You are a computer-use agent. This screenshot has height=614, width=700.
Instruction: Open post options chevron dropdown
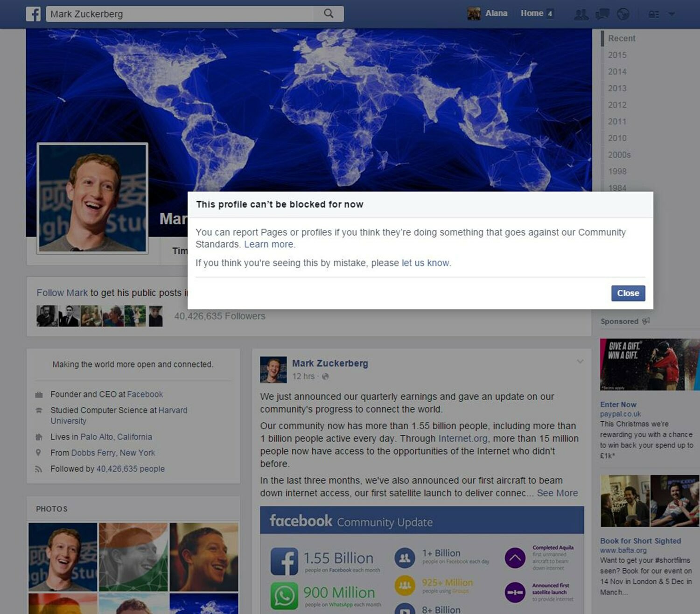[580, 362]
